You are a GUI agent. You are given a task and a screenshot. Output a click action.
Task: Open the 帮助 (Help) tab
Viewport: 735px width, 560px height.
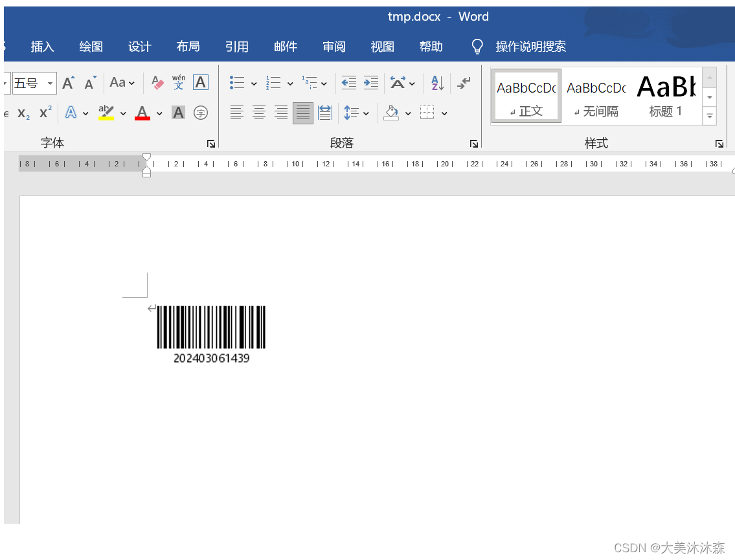[x=431, y=47]
